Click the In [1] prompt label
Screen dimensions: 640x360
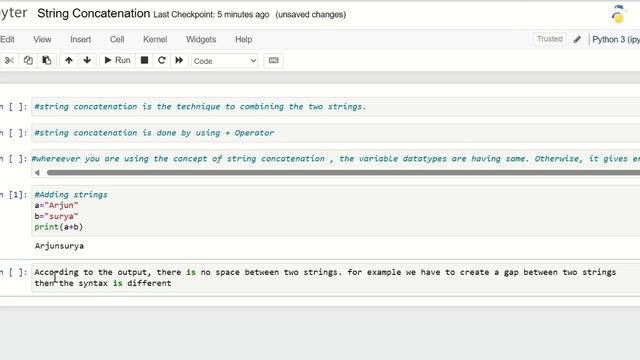pyautogui.click(x=14, y=195)
